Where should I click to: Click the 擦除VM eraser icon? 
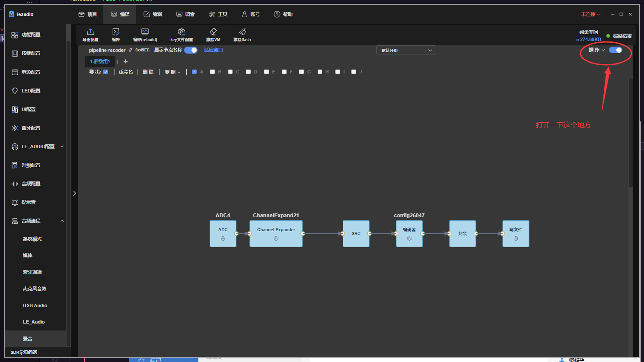[x=213, y=32]
